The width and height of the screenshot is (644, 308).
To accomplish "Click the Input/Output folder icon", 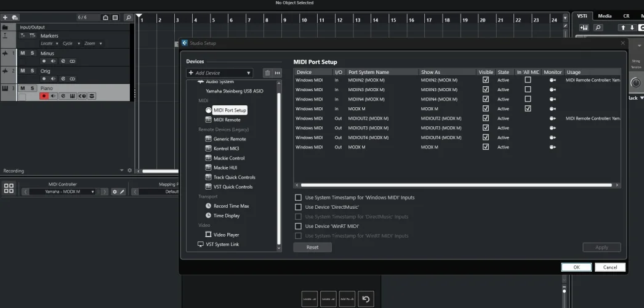I will click(6, 27).
